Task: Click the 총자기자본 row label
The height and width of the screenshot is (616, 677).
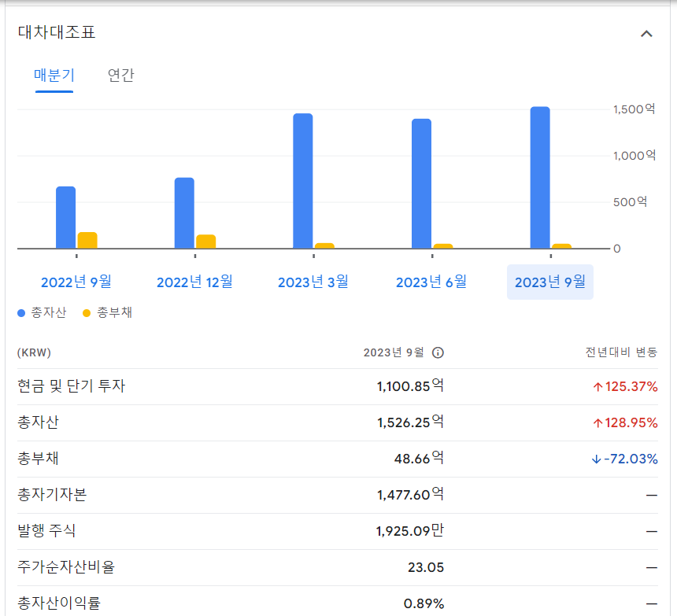Action: click(x=52, y=495)
